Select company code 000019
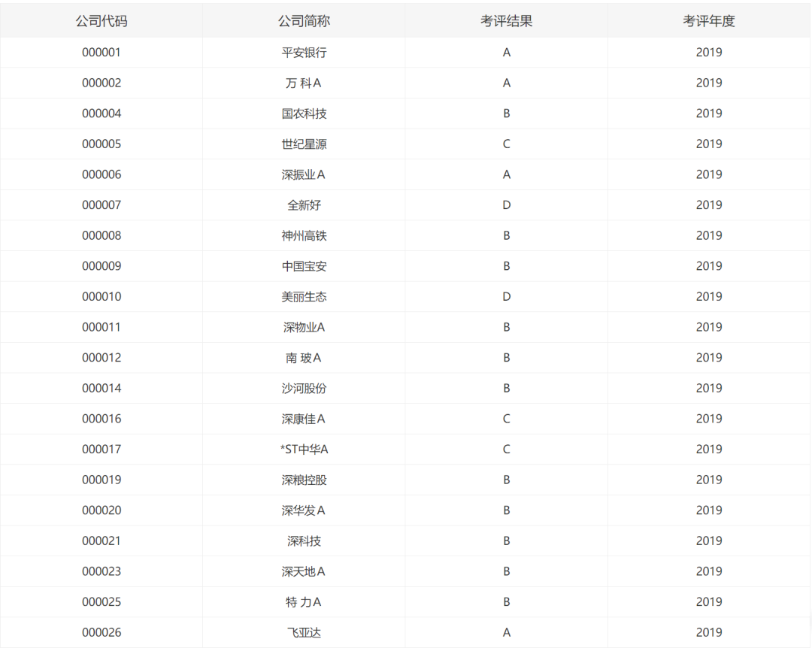Screen dimensions: 812x651 pyautogui.click(x=101, y=480)
